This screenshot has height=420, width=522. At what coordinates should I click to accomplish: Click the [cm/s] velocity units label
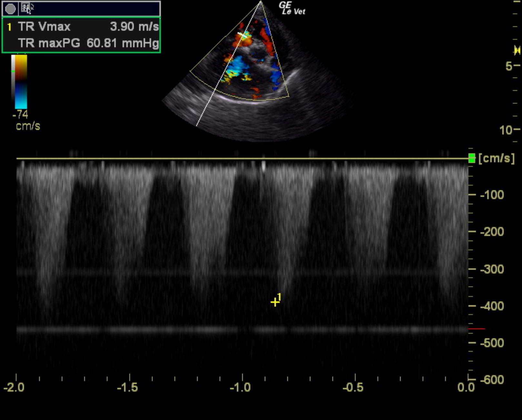pos(496,158)
